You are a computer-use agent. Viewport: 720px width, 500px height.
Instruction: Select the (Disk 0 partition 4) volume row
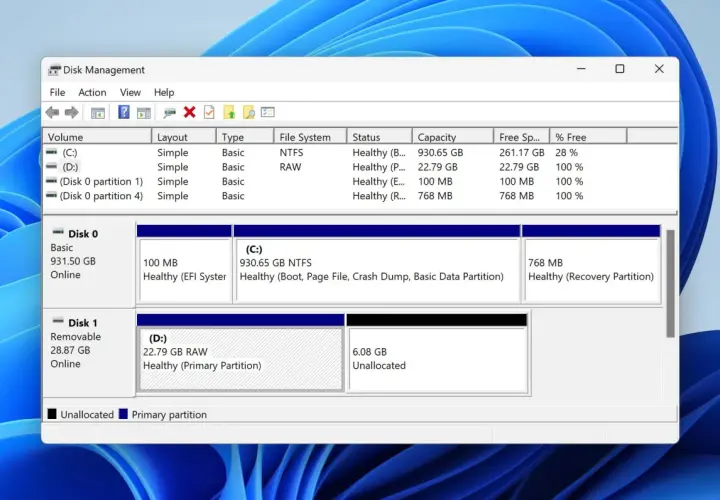click(x=360, y=196)
